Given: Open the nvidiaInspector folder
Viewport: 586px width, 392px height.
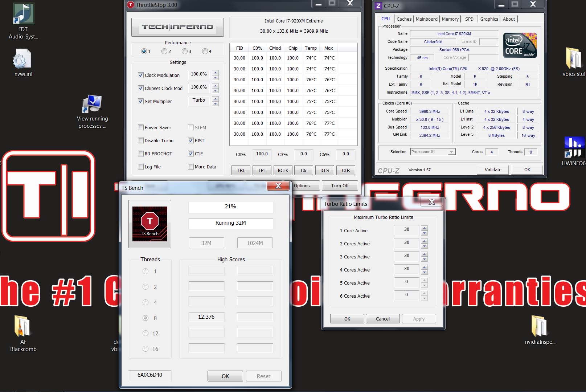Looking at the screenshot, I should (540, 330).
